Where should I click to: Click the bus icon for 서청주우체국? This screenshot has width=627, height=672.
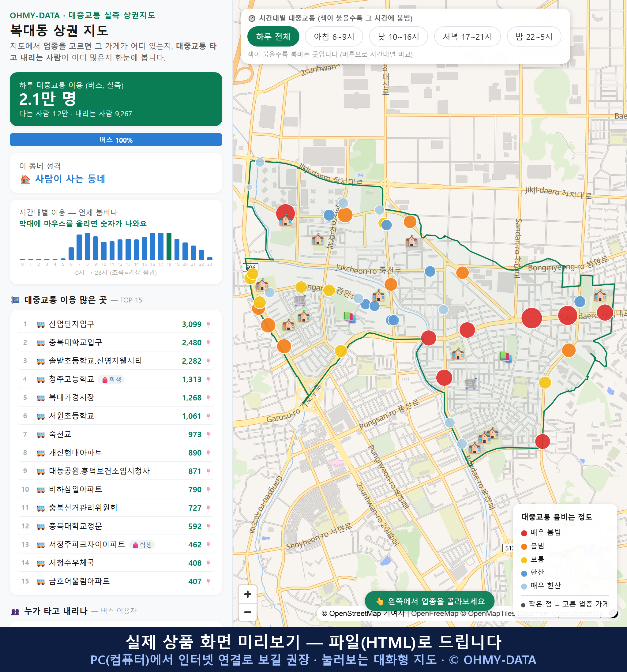[x=40, y=563]
